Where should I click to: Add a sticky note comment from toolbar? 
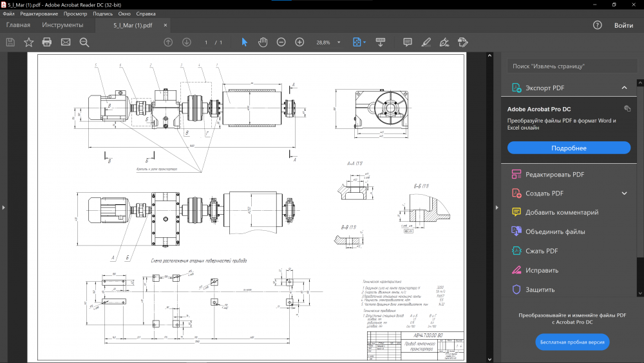[x=408, y=42]
